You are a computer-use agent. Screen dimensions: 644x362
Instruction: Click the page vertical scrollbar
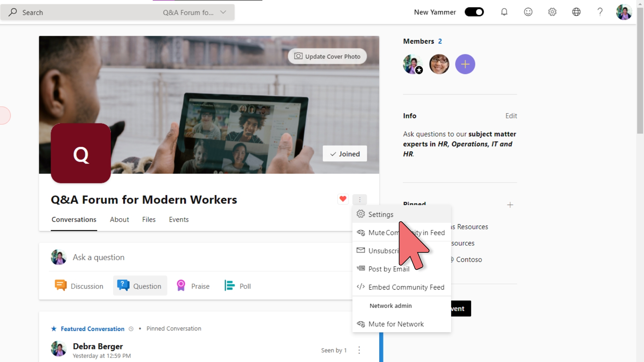coord(640,70)
